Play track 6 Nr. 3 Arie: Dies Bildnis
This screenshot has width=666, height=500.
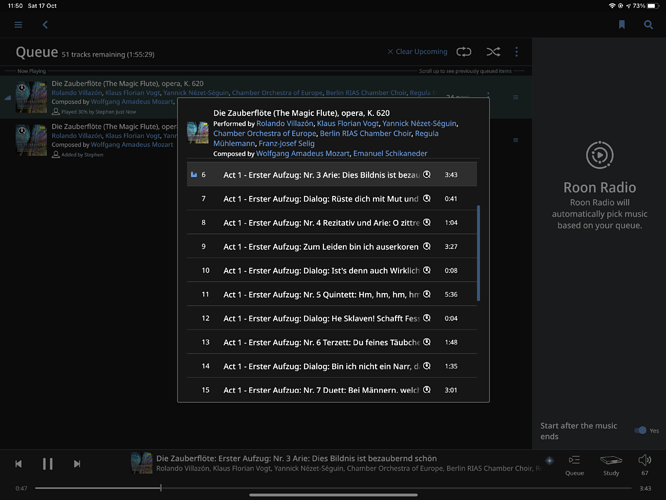[332, 175]
